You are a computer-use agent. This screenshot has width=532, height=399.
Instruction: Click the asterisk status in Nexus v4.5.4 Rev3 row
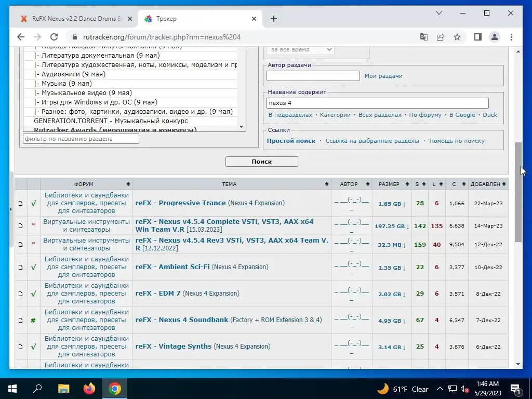(x=33, y=243)
